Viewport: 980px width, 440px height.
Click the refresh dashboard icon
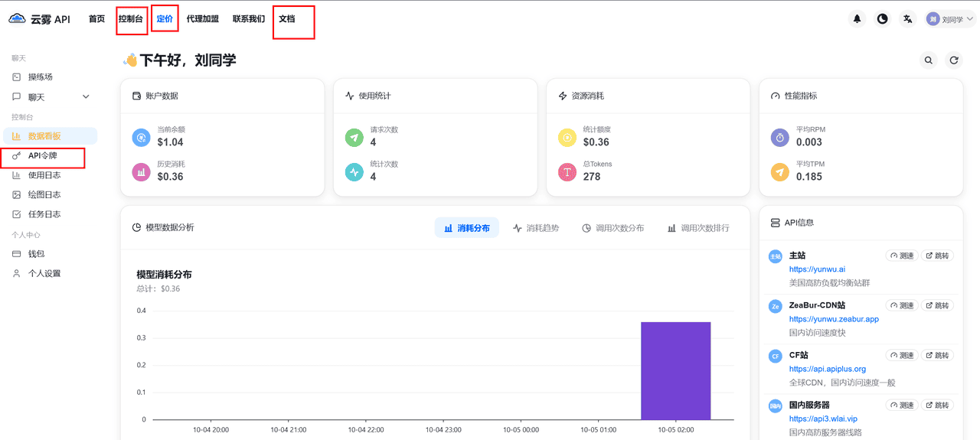click(x=953, y=60)
